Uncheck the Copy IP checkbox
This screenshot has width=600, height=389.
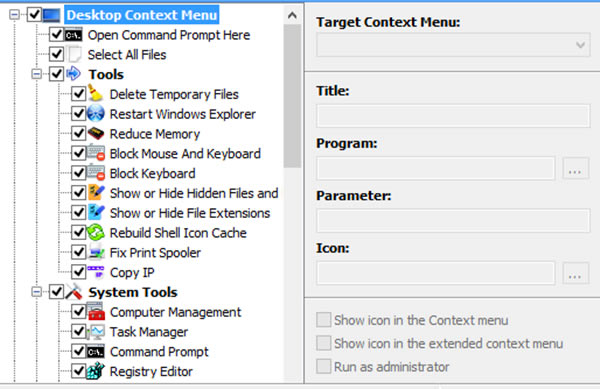[x=78, y=272]
